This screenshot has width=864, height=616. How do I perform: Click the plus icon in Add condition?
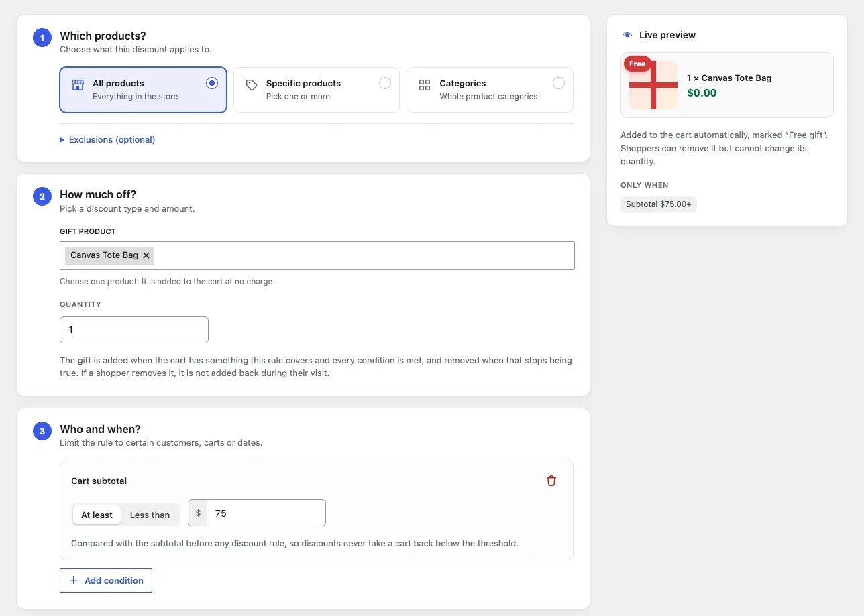(x=74, y=580)
